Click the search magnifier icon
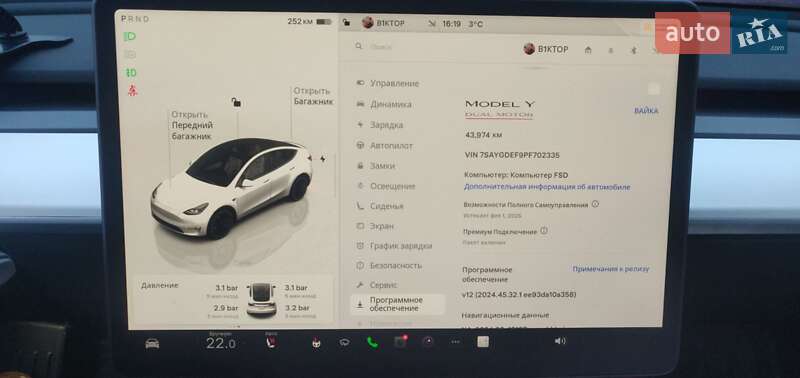The image size is (800, 378). (359, 46)
